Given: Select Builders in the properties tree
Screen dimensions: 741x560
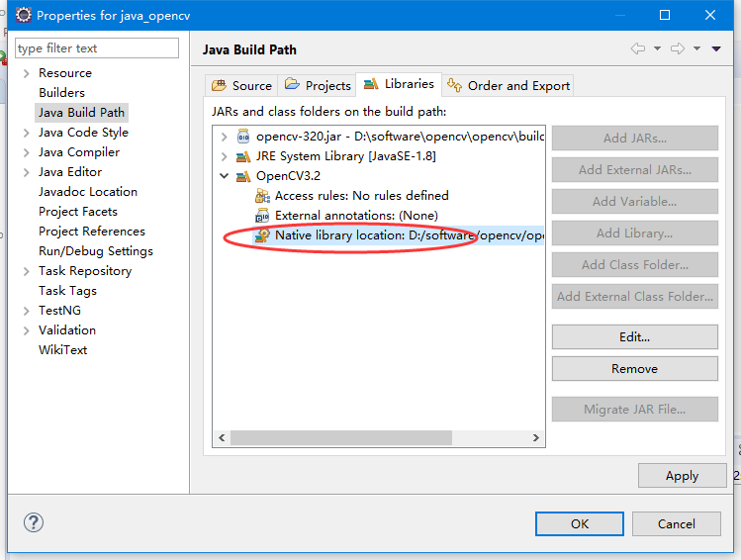Looking at the screenshot, I should [61, 93].
